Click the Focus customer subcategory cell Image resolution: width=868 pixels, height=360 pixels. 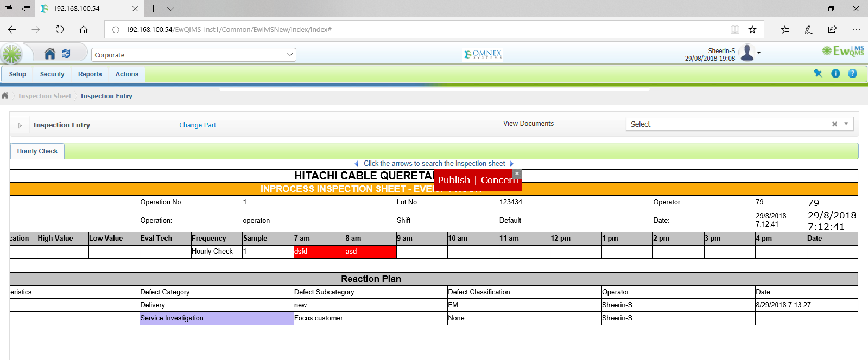(x=370, y=318)
